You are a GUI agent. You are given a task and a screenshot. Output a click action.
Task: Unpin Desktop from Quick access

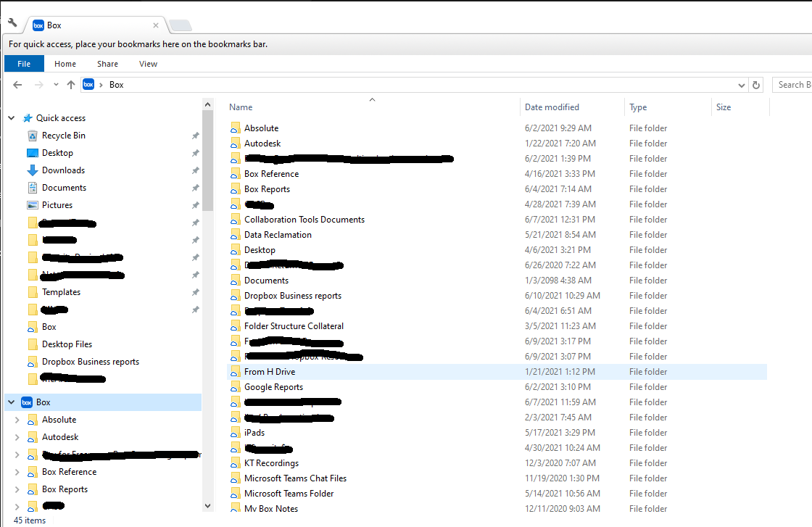click(x=195, y=152)
